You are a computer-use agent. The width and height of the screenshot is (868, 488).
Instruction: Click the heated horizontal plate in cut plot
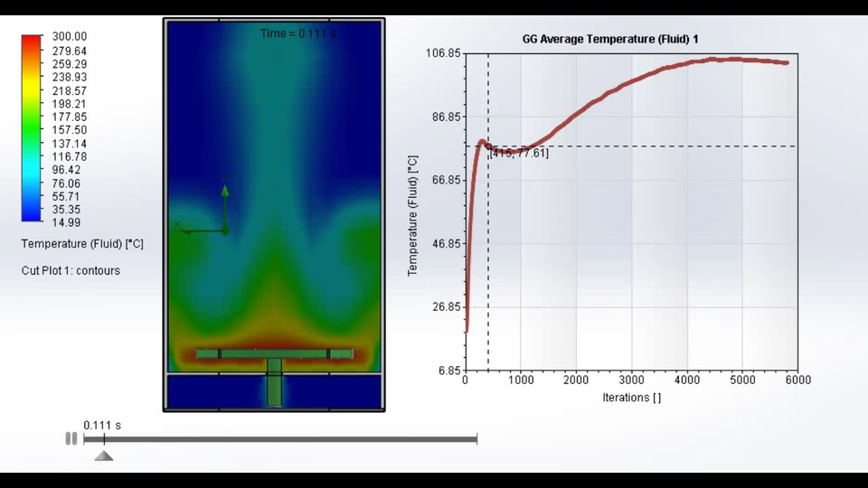pyautogui.click(x=274, y=353)
